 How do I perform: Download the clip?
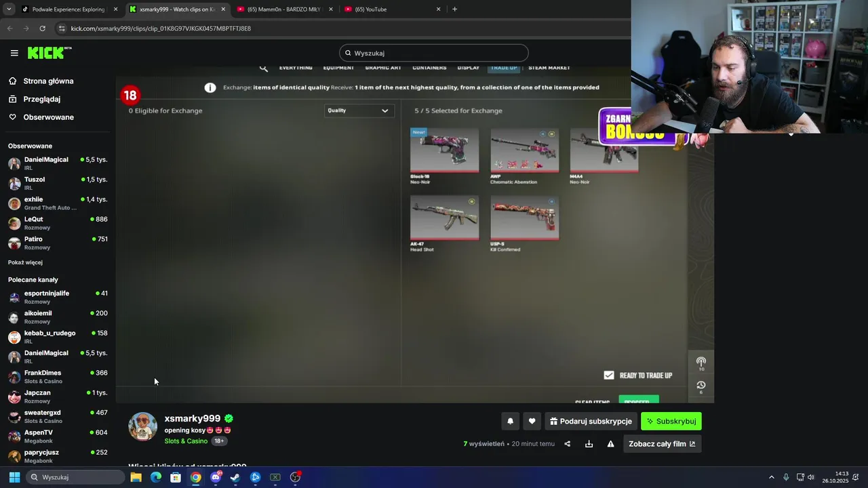click(x=589, y=444)
